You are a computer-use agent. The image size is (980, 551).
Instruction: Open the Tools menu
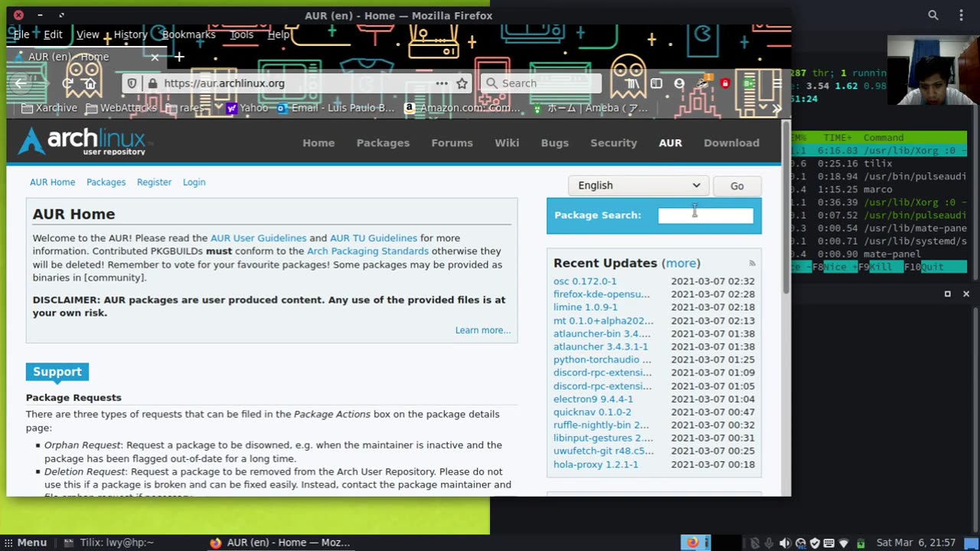pyautogui.click(x=241, y=34)
